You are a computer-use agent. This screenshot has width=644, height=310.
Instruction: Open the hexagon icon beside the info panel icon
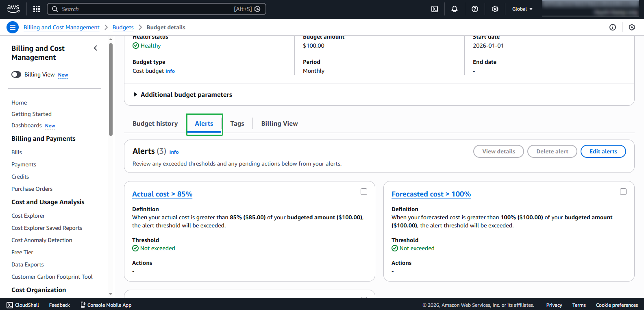point(632,27)
